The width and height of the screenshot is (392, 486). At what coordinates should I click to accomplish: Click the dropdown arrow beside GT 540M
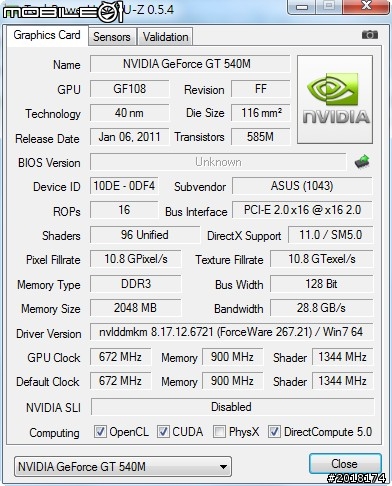(x=224, y=467)
